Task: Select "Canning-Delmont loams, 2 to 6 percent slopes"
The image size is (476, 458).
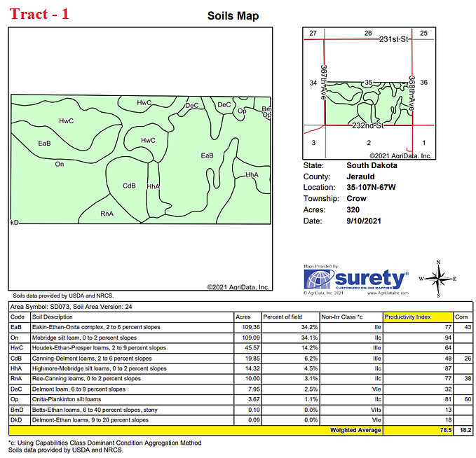Action: (x=92, y=359)
